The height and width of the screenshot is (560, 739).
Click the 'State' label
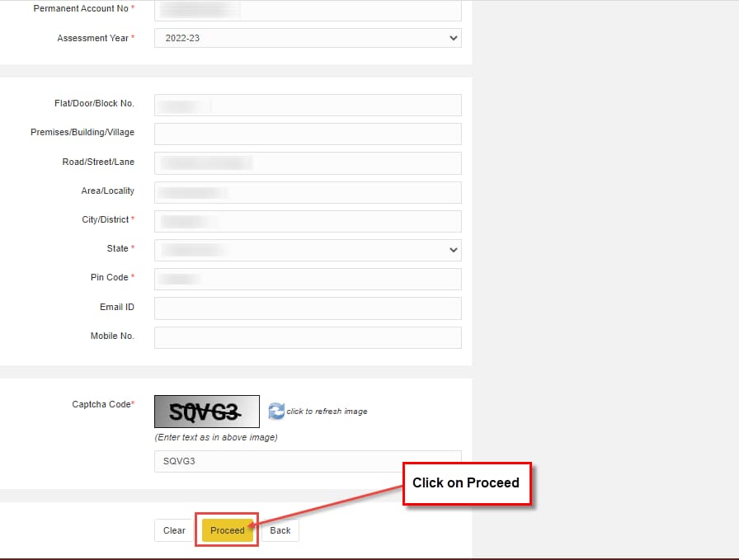tap(120, 248)
